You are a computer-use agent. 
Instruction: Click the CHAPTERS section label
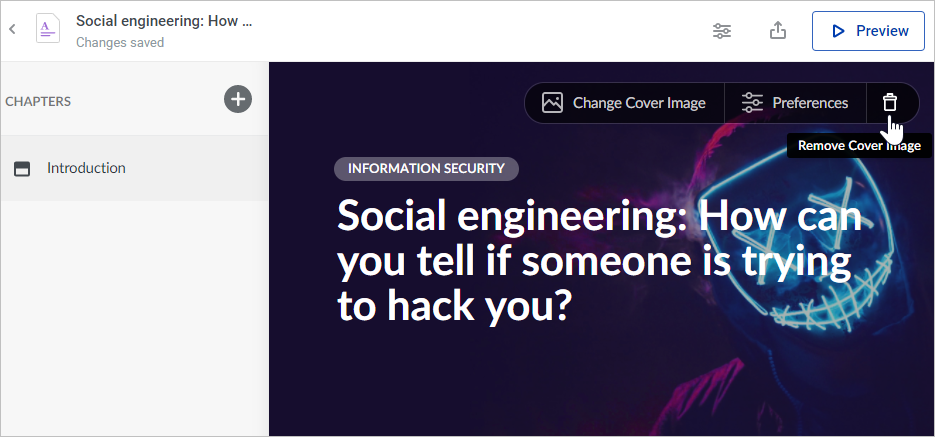[x=38, y=101]
